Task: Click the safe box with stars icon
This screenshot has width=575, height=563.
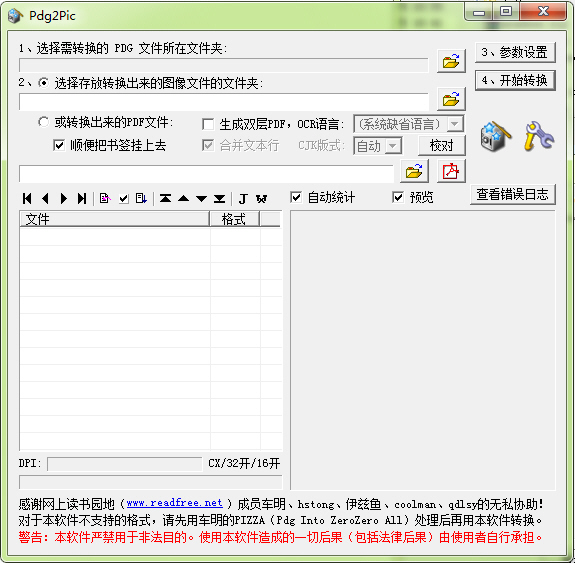Action: point(495,136)
